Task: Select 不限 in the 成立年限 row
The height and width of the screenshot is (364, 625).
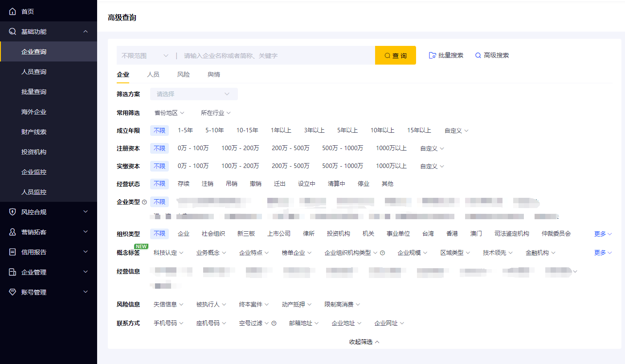Action: click(x=159, y=131)
